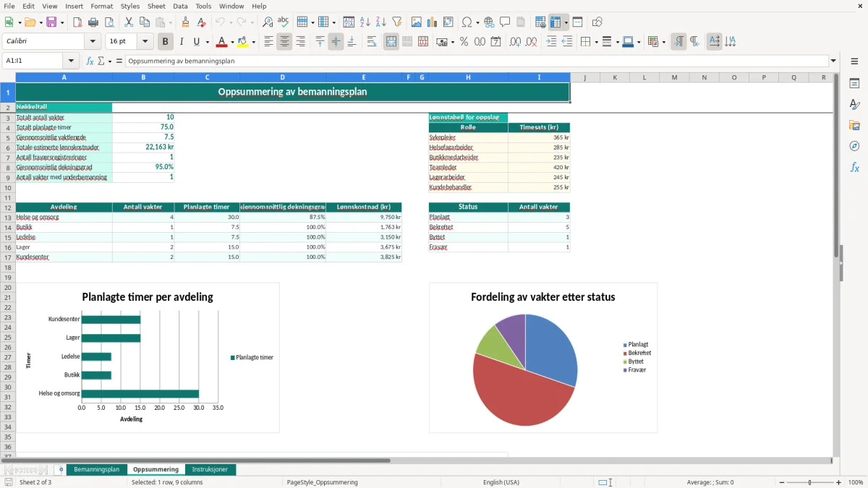Open the Sheet menu

156,6
